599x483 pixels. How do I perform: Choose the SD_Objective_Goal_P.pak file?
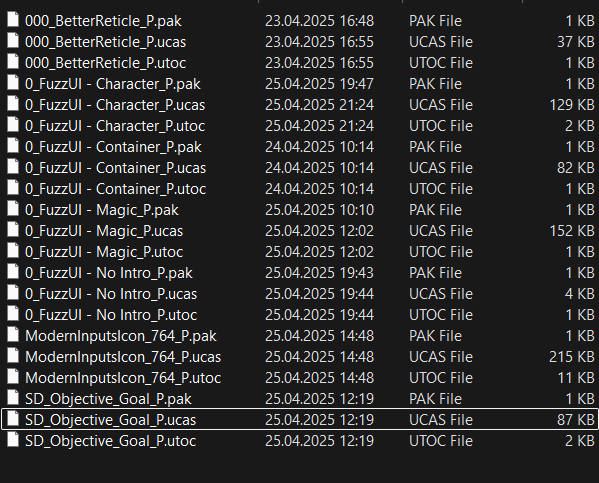tap(108, 399)
